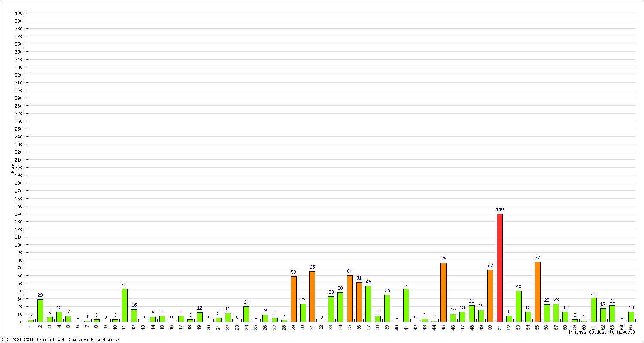
Task: Click the 'Innings (oldest to newest)' axis title
Action: [x=601, y=332]
